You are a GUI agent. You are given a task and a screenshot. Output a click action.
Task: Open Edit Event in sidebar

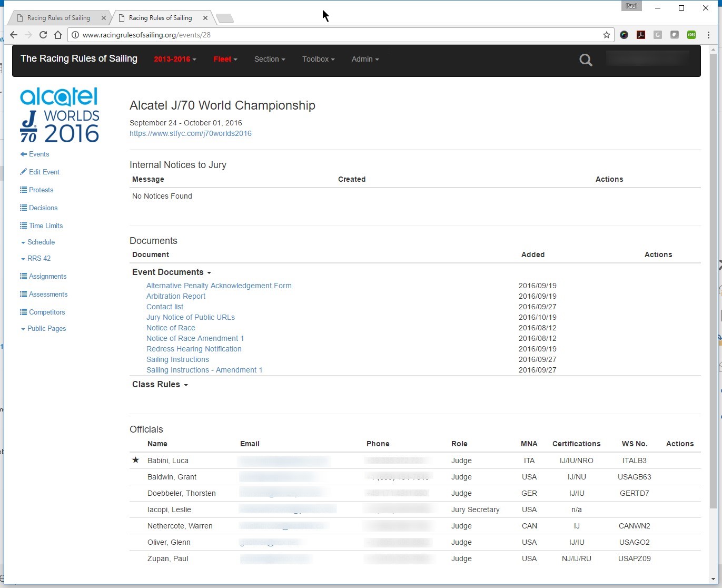(x=39, y=172)
